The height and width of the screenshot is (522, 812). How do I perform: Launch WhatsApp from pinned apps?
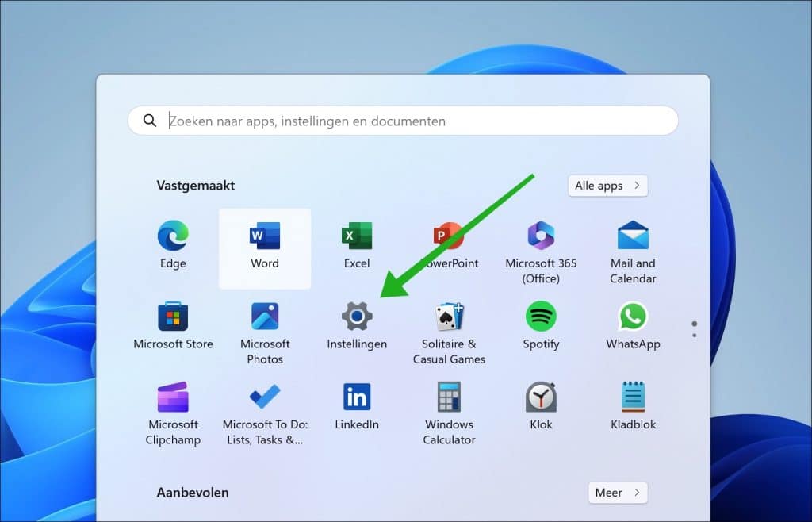[633, 317]
